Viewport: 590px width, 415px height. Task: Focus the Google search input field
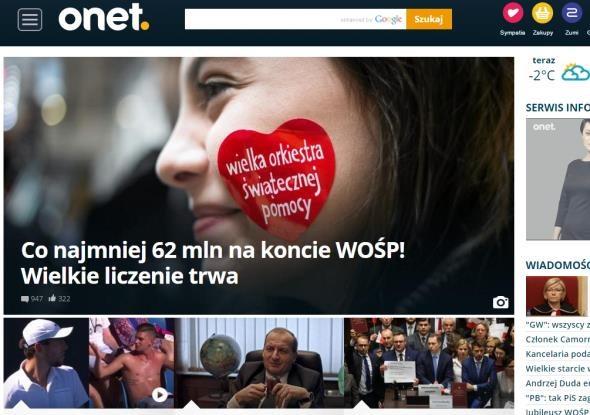click(295, 19)
